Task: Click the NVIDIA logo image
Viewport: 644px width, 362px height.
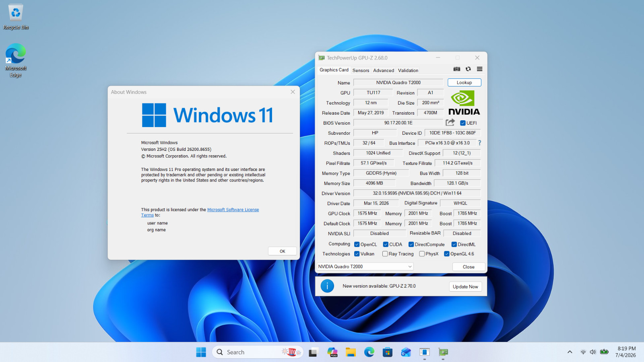Action: pyautogui.click(x=464, y=103)
